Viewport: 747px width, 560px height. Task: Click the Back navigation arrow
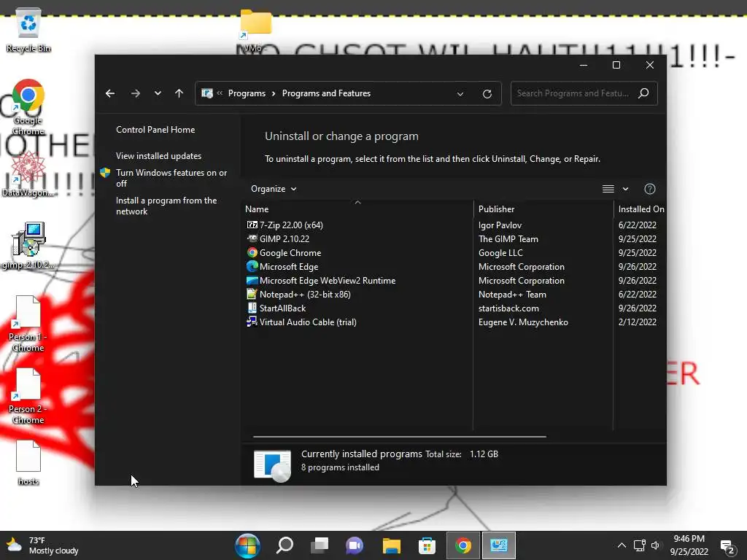click(x=110, y=93)
